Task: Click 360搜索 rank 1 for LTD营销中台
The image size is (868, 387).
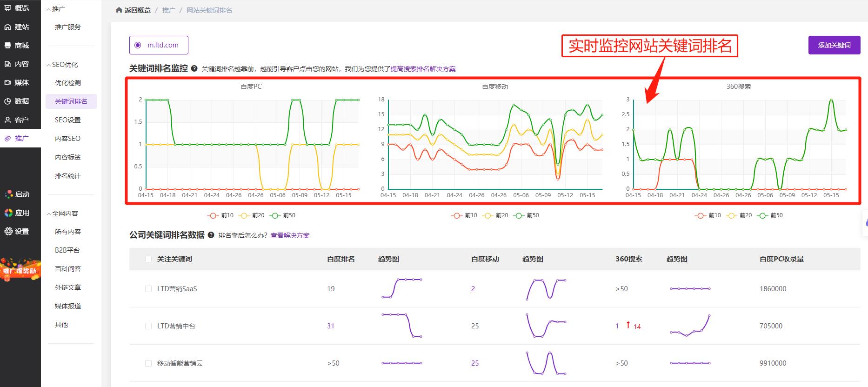Action: (617, 326)
